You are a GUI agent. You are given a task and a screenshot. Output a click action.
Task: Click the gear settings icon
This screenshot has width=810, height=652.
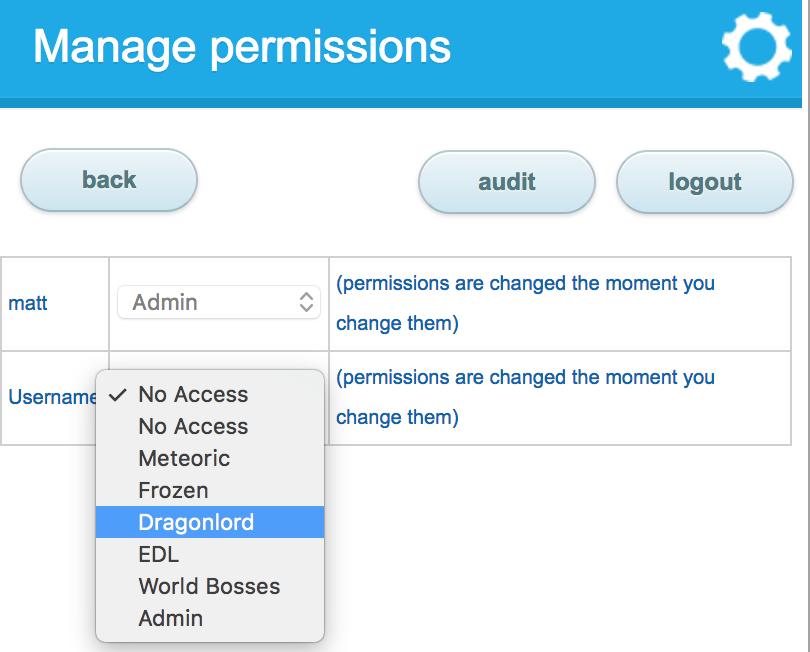click(756, 46)
